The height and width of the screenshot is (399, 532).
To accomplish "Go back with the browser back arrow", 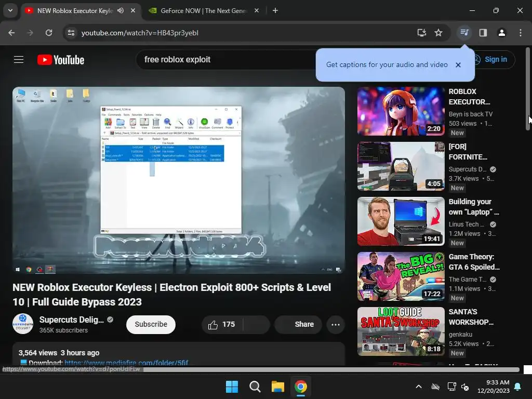I will pos(11,33).
